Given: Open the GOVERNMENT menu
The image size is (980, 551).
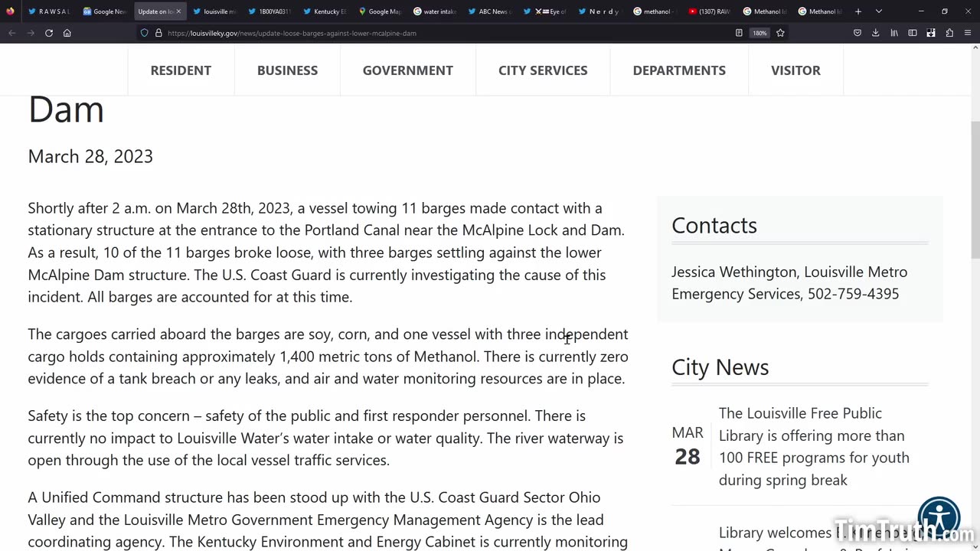Looking at the screenshot, I should [x=408, y=70].
